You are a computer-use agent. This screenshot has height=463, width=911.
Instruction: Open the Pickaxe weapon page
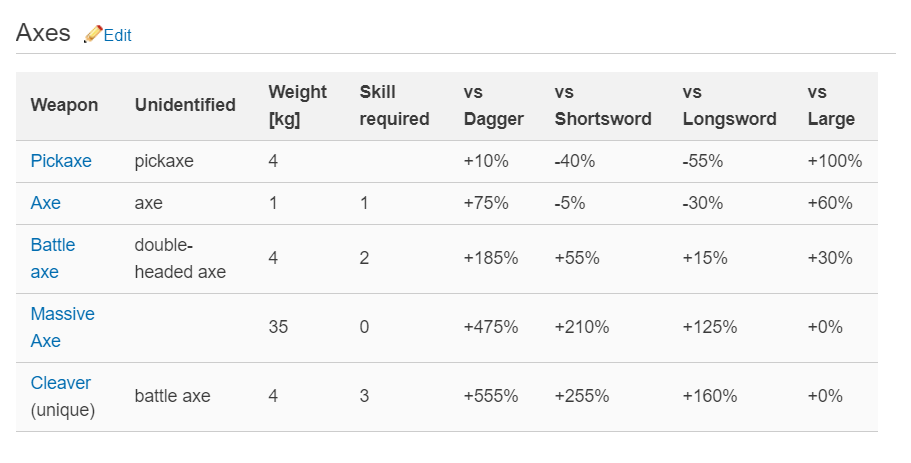tap(61, 161)
